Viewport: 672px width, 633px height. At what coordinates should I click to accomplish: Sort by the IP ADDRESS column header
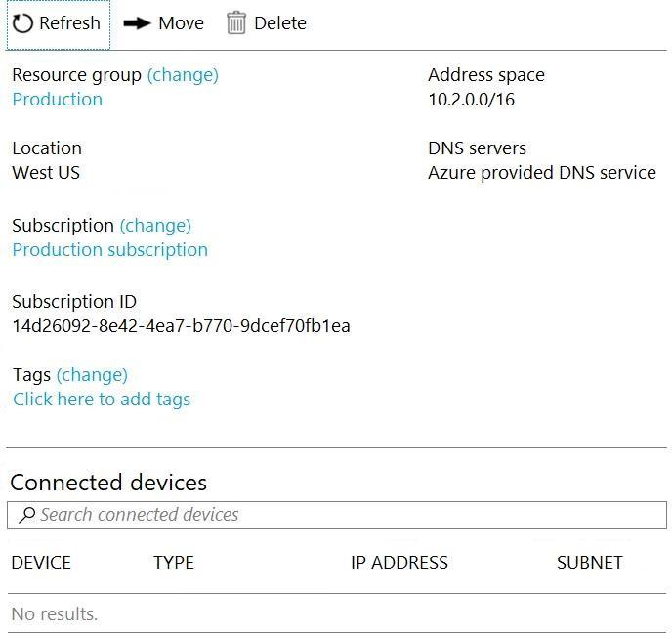click(399, 563)
